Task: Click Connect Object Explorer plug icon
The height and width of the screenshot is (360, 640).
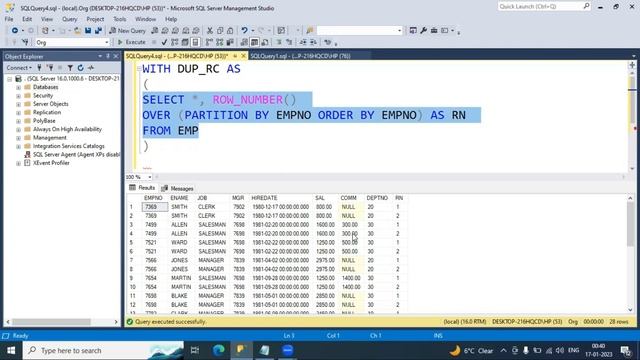Action: (40, 68)
